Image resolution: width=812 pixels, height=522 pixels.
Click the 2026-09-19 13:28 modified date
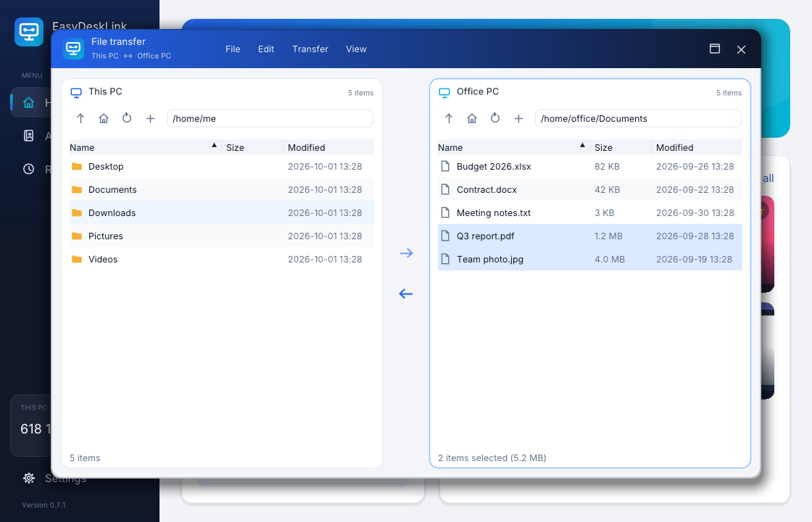tap(694, 260)
